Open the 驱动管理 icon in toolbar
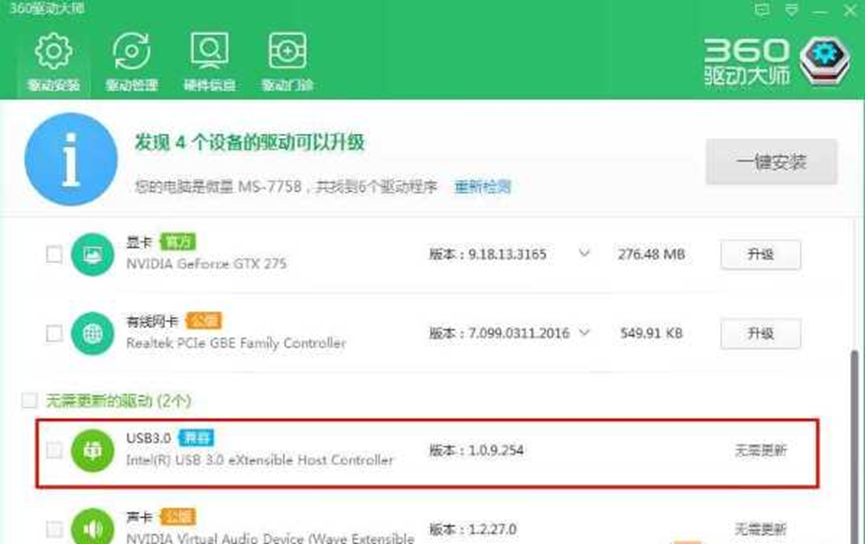The width and height of the screenshot is (865, 544). 131,52
